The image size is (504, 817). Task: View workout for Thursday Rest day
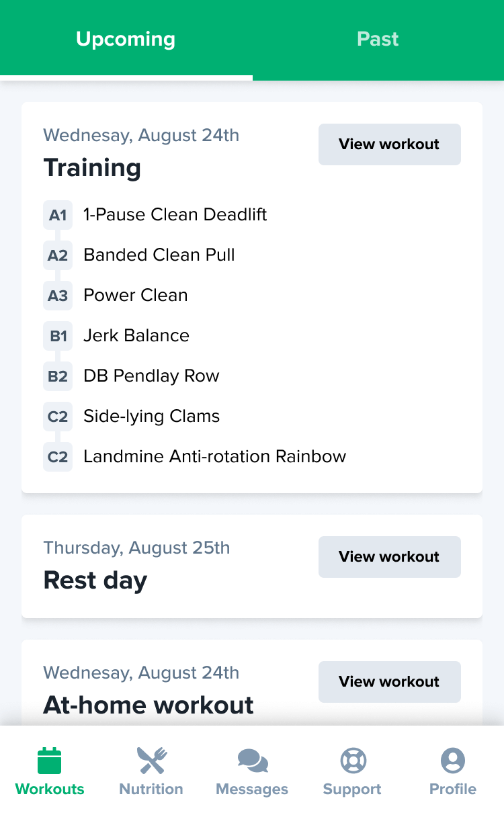[389, 557]
